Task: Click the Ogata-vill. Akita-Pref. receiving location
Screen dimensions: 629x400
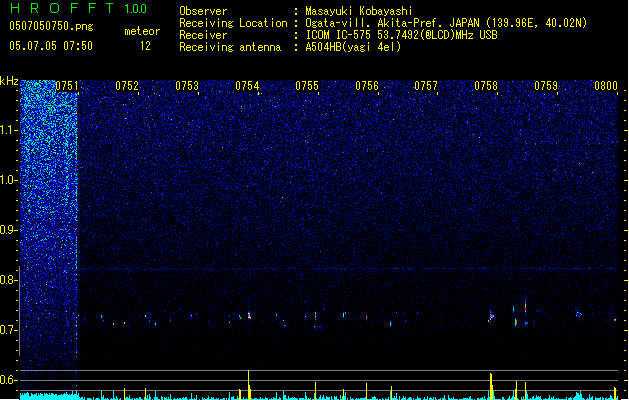Action: 446,23
